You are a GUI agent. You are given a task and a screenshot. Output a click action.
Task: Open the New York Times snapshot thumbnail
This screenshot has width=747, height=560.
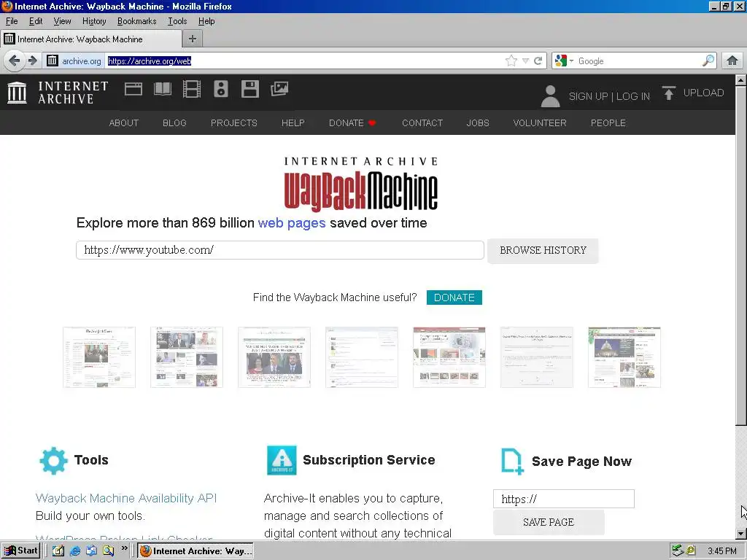[99, 357]
